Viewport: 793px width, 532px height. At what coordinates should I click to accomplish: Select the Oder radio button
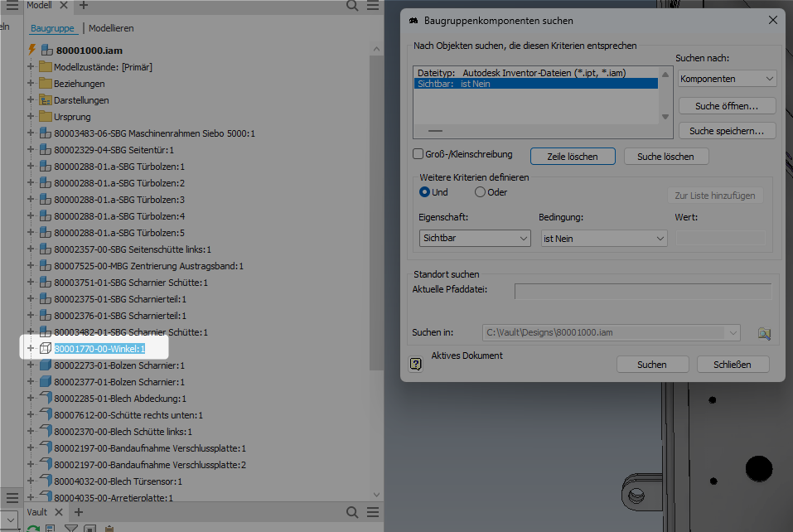(x=480, y=192)
